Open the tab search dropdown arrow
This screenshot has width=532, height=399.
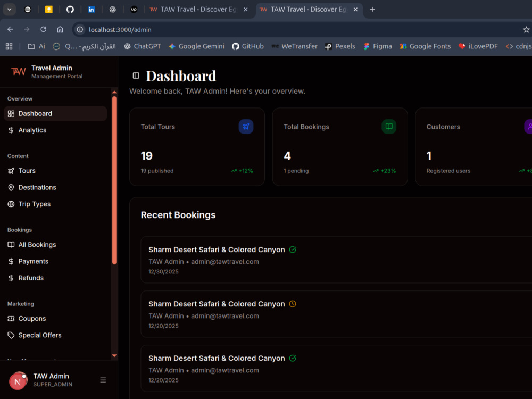point(10,10)
